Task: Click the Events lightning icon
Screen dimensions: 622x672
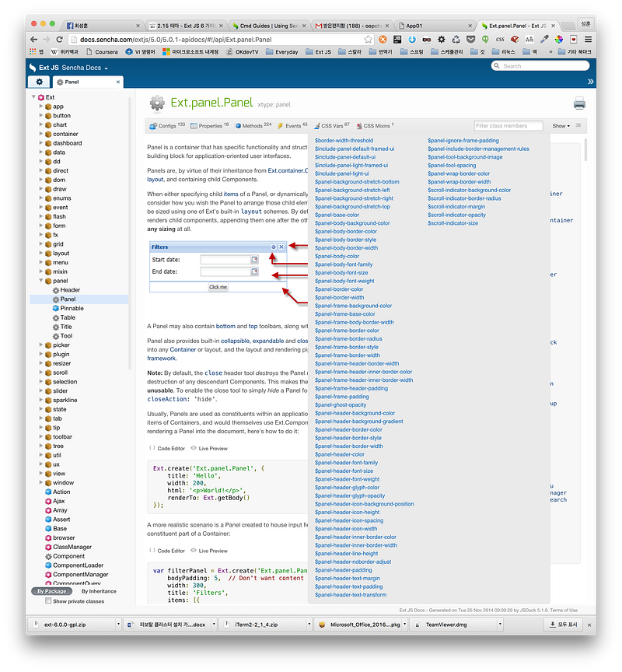Action: (x=280, y=126)
